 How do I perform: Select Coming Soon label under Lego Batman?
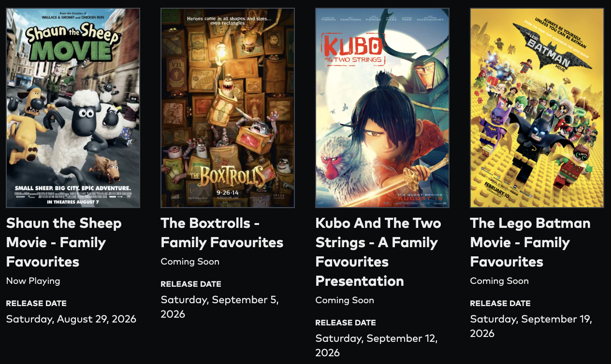pyautogui.click(x=499, y=281)
